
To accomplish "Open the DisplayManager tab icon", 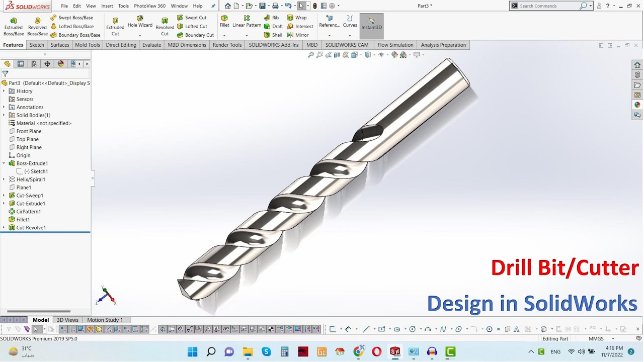I will (61, 64).
